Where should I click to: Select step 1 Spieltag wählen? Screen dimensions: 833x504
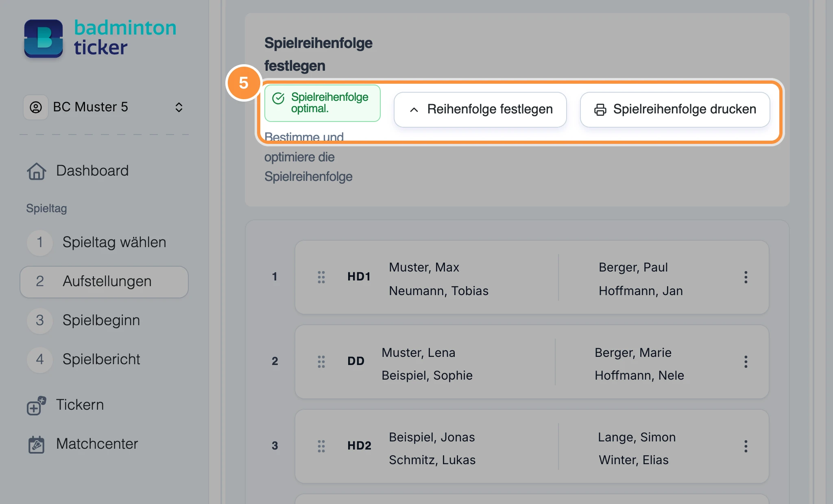click(104, 243)
